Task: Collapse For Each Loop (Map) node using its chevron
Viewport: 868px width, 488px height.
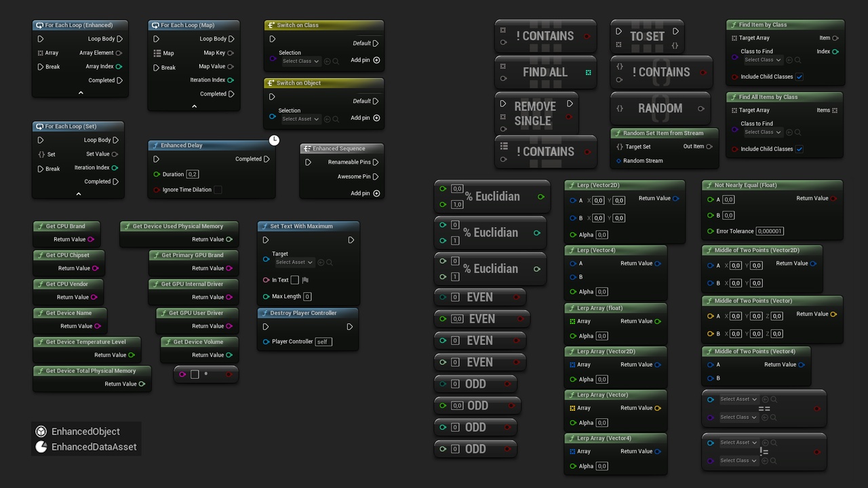Action: click(194, 106)
